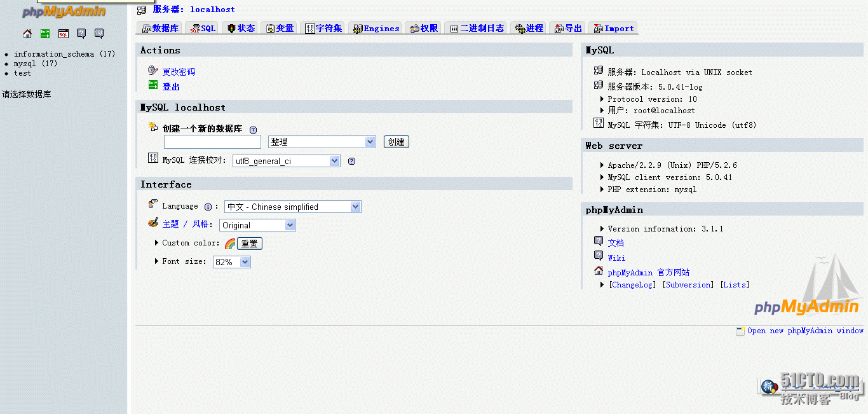Click the server icon beside localhost breadcrumb
The height and width of the screenshot is (414, 868).
point(142,10)
